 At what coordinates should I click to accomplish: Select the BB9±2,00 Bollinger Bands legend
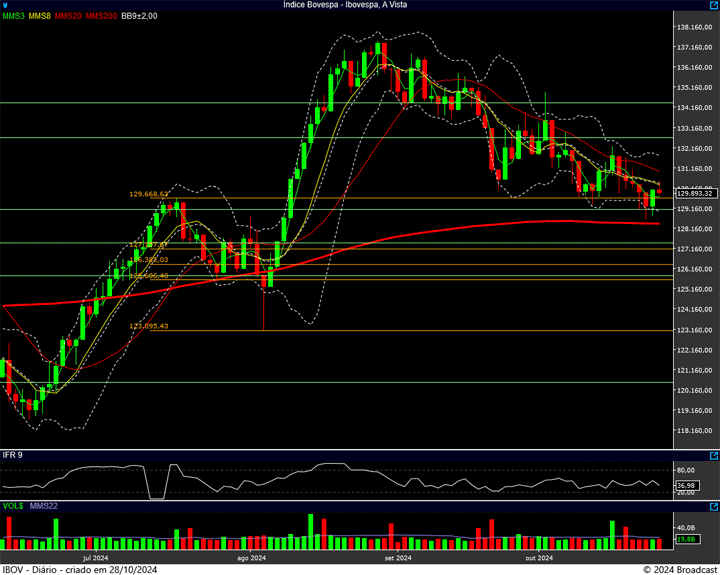(140, 16)
